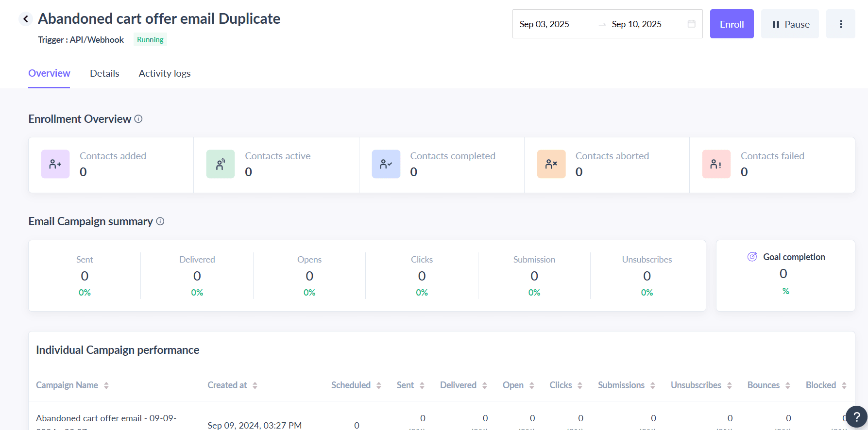
Task: Open the help question mark button
Action: click(856, 417)
